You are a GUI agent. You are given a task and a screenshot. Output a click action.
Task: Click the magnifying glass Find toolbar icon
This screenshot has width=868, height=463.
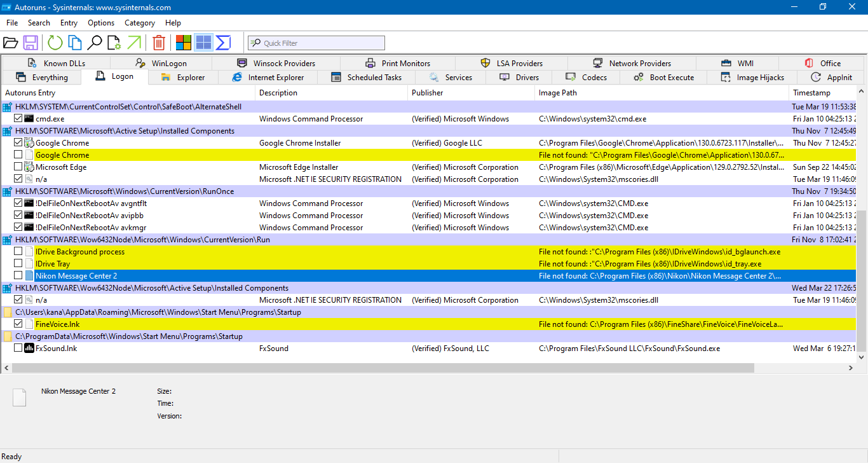95,43
